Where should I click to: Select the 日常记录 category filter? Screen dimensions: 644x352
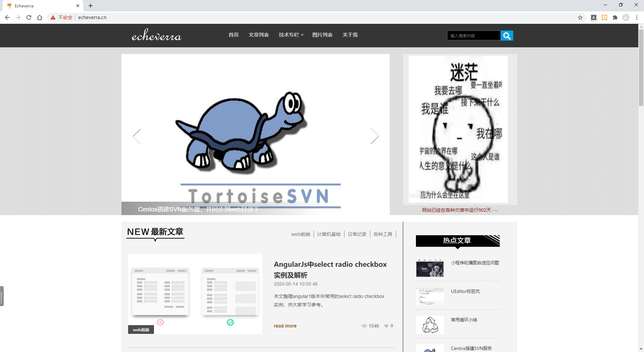tap(357, 234)
